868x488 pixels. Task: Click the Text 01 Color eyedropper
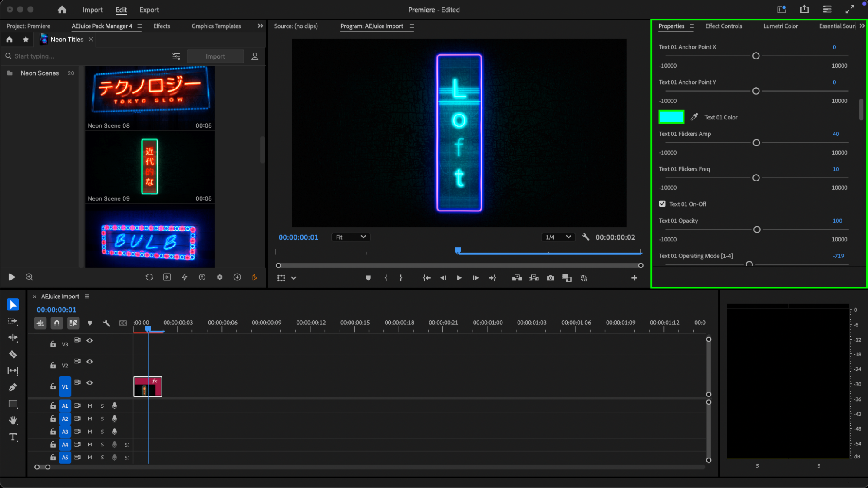click(694, 117)
